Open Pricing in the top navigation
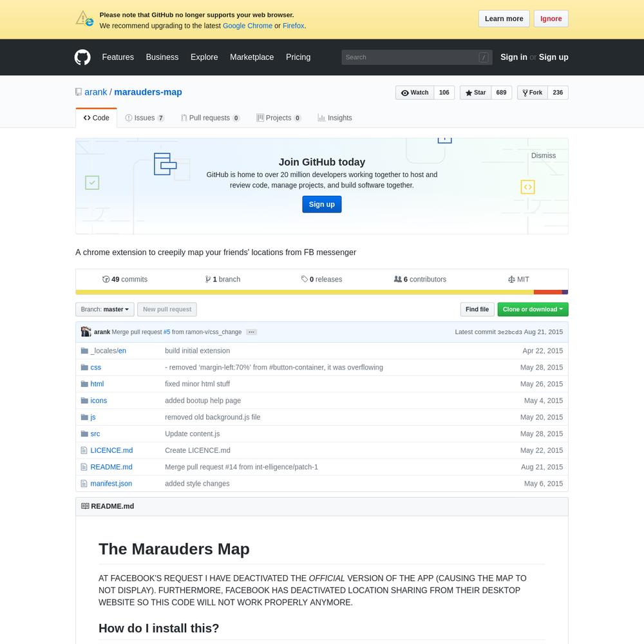Screen dimensions: 644x644 (x=298, y=57)
